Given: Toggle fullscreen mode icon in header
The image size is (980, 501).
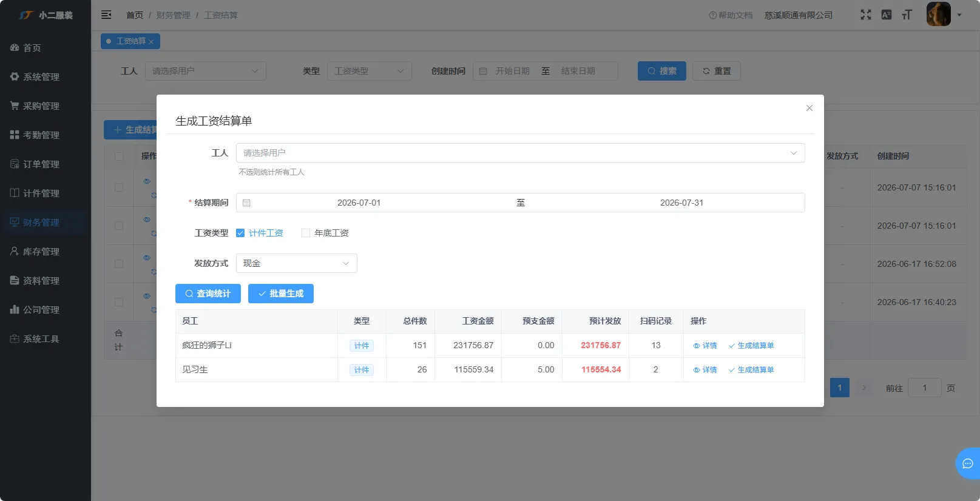Looking at the screenshot, I should (866, 15).
